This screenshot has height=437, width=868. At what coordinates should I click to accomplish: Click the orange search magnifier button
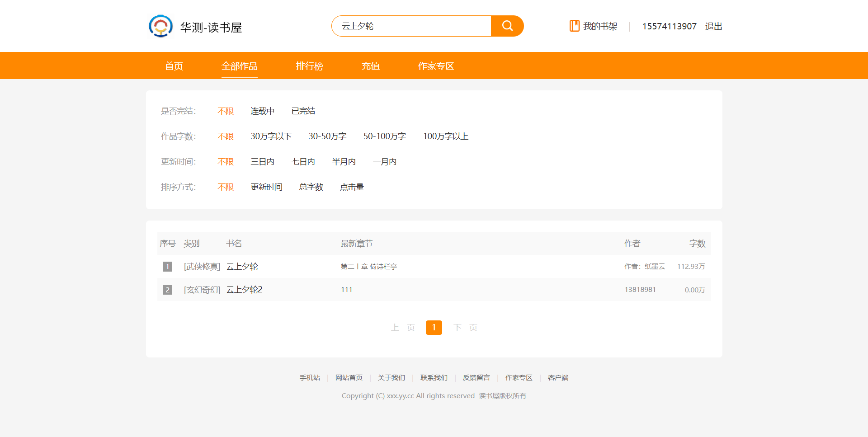click(507, 26)
